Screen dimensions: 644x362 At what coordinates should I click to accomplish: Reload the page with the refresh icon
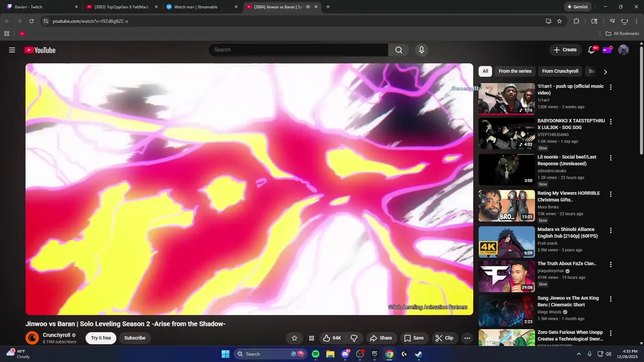click(x=31, y=21)
